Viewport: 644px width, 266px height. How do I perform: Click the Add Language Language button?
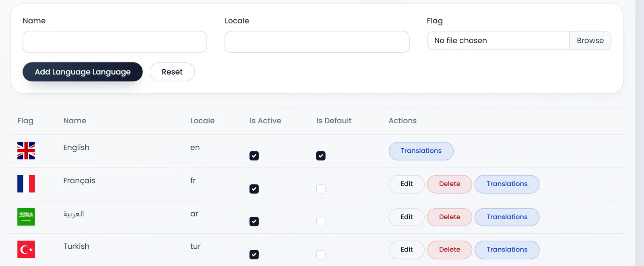click(83, 72)
